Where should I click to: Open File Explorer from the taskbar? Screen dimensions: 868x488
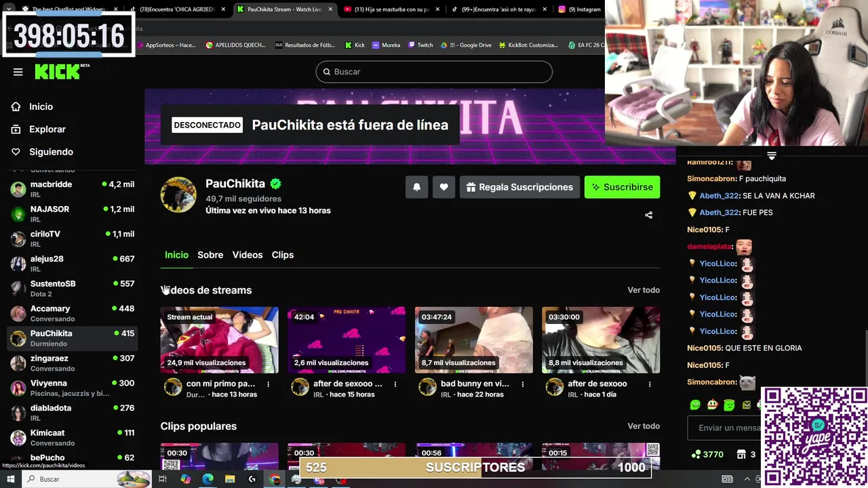(230, 479)
